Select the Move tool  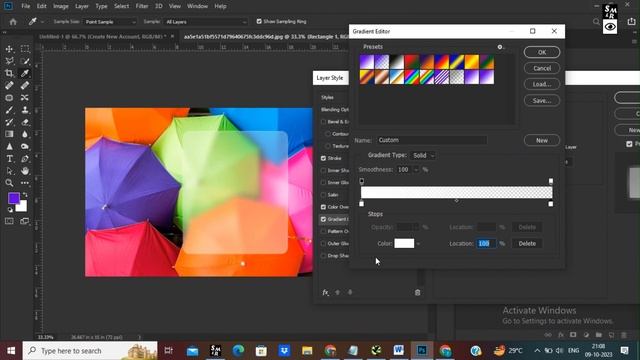click(9, 49)
